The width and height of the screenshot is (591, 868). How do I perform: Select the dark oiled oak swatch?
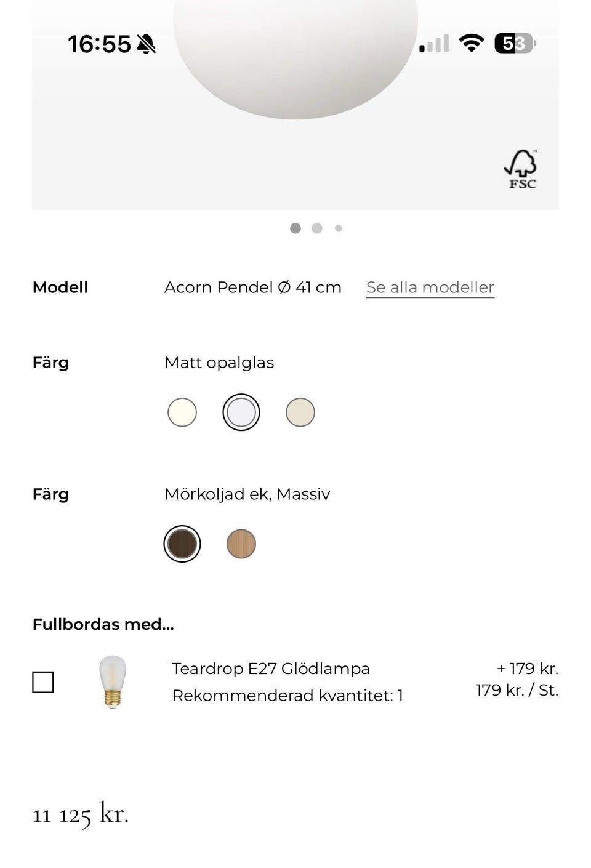point(182,544)
